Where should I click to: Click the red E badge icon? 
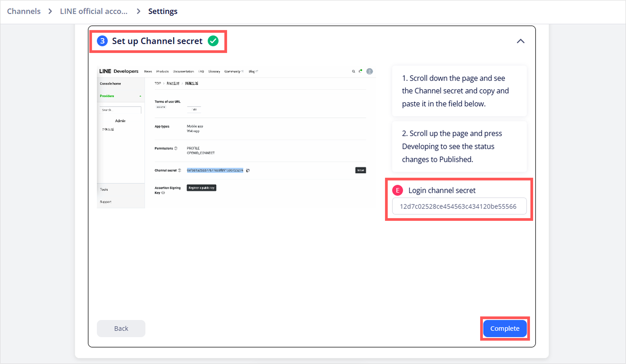point(397,190)
